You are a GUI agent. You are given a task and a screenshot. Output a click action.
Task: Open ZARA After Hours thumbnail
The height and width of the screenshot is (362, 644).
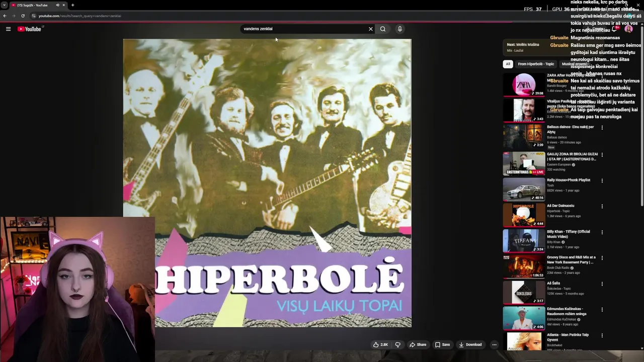pyautogui.click(x=524, y=85)
